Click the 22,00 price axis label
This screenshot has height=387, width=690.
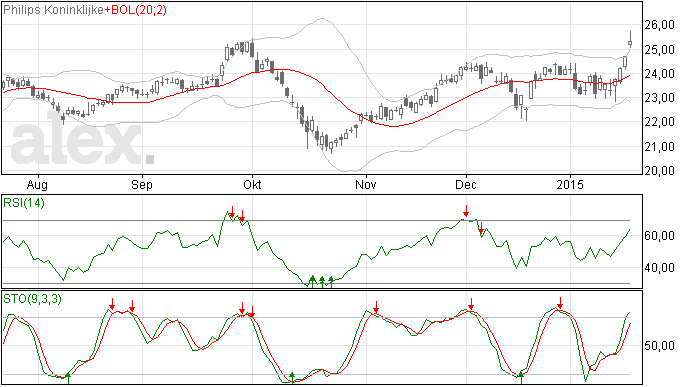pos(659,122)
